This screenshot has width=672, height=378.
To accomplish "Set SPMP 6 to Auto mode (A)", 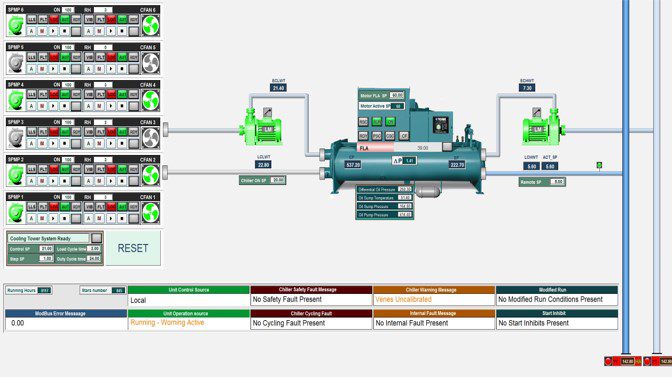I will click(31, 31).
